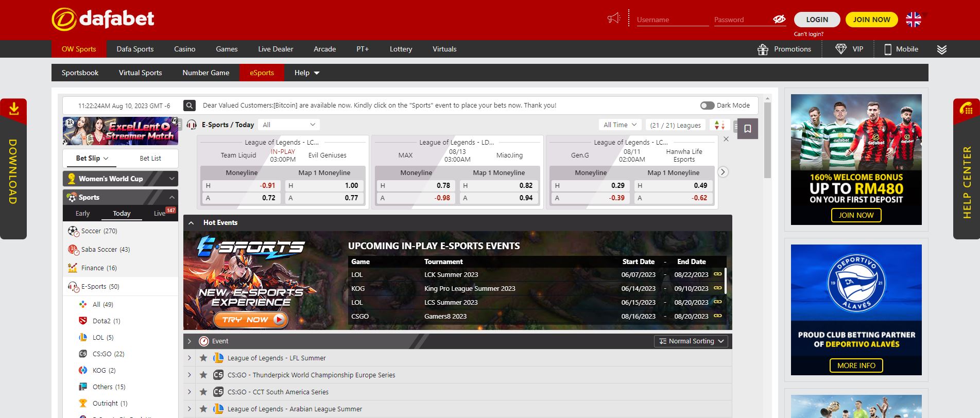Click the Promotions gift icon
The height and width of the screenshot is (418, 980).
coord(763,49)
